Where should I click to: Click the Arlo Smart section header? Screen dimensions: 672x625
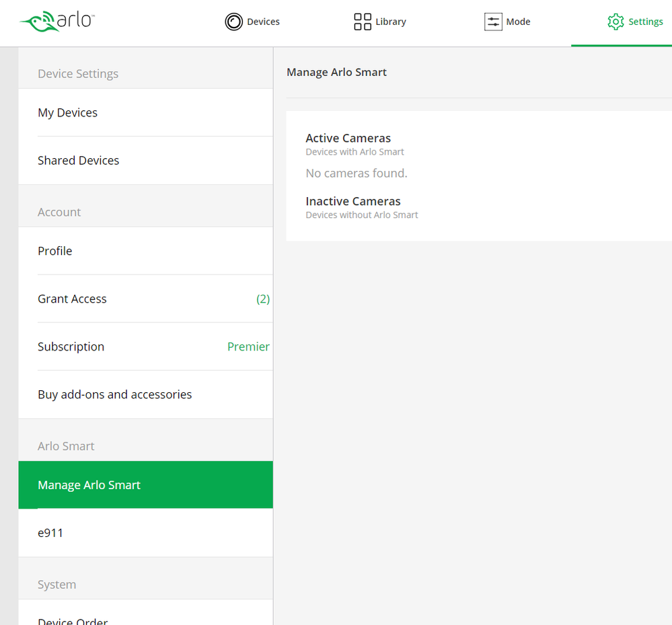pyautogui.click(x=66, y=446)
